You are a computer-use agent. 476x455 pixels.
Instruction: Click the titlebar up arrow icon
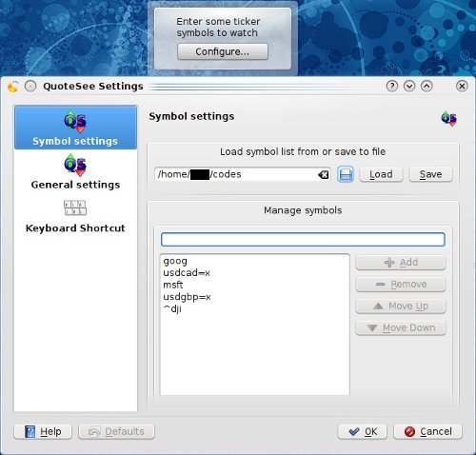[426, 86]
